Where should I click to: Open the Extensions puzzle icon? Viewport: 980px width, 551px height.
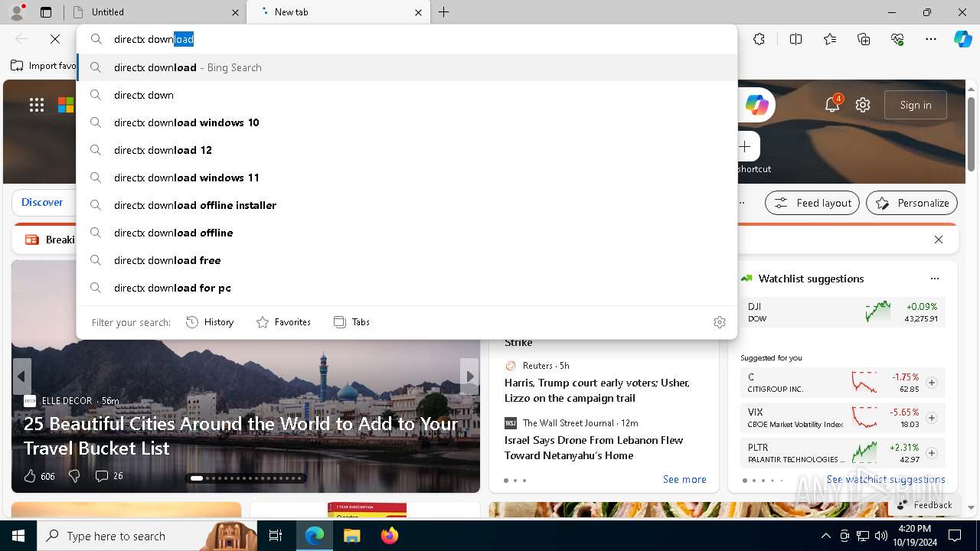point(759,39)
